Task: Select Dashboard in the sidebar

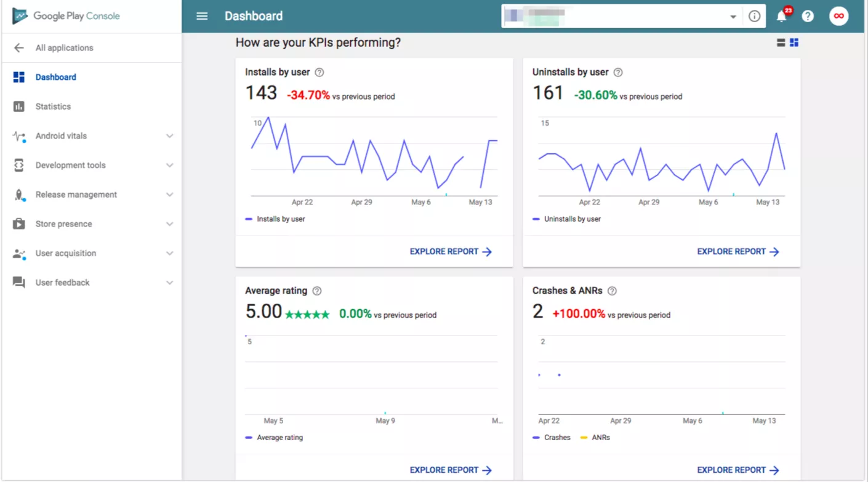Action: pos(55,78)
